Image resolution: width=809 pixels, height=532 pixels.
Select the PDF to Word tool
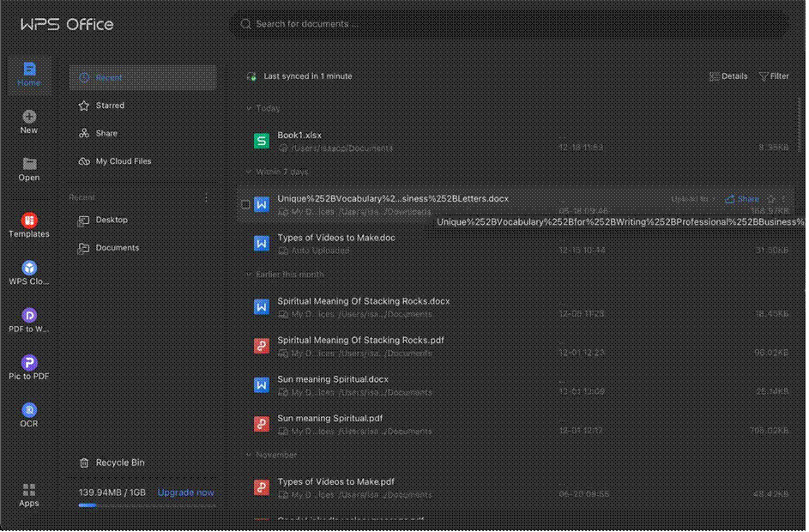28,318
